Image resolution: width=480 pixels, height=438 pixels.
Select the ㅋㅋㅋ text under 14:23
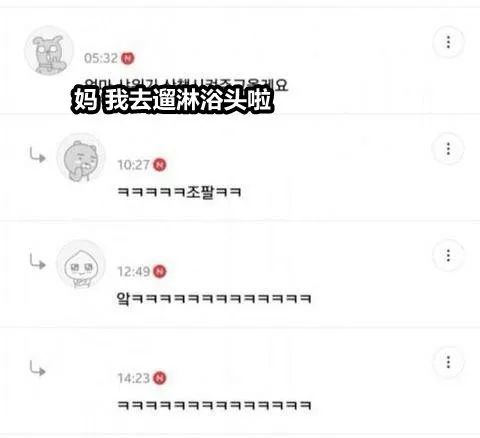click(x=214, y=405)
